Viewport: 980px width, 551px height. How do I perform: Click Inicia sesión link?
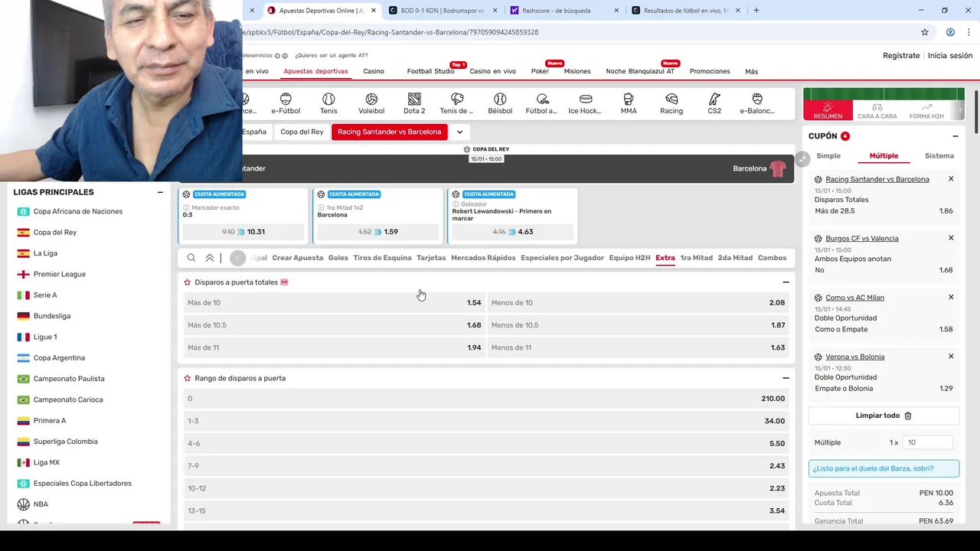(950, 56)
